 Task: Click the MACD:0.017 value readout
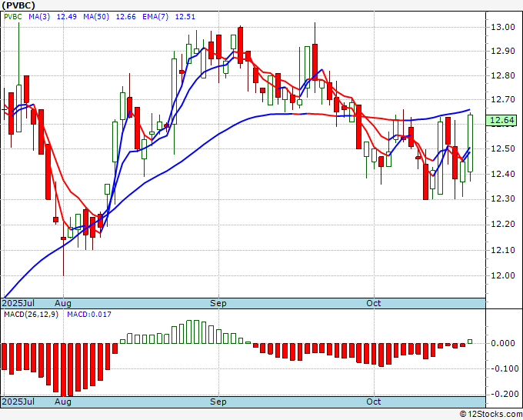[x=89, y=315]
